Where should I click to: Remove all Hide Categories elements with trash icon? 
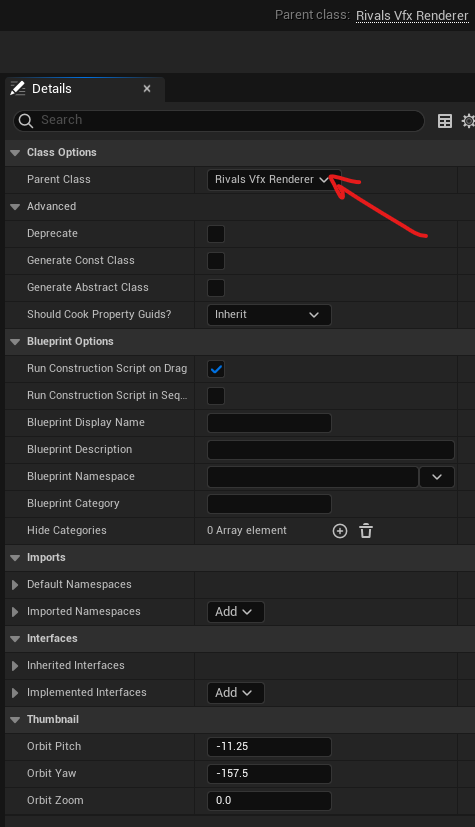tap(366, 531)
